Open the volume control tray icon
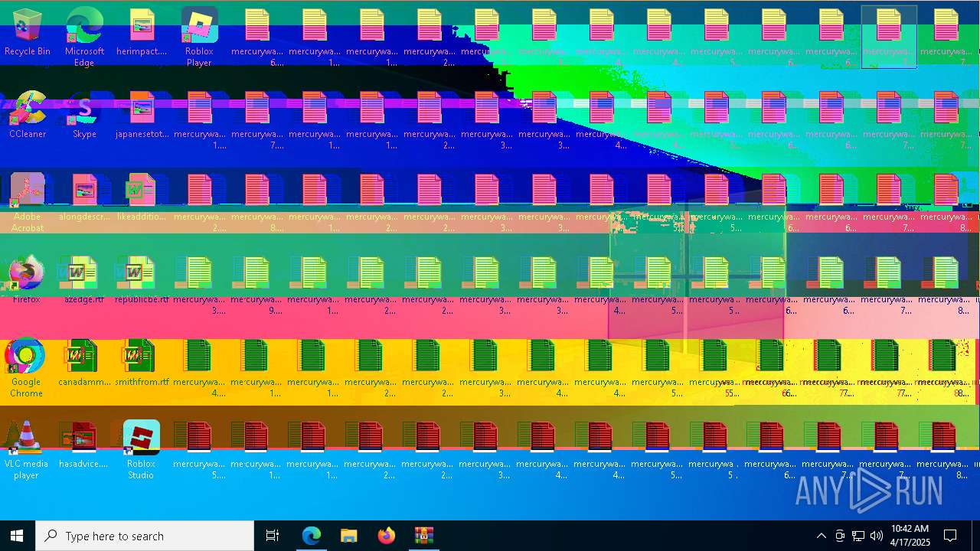This screenshot has width=980, height=551. 877,536
